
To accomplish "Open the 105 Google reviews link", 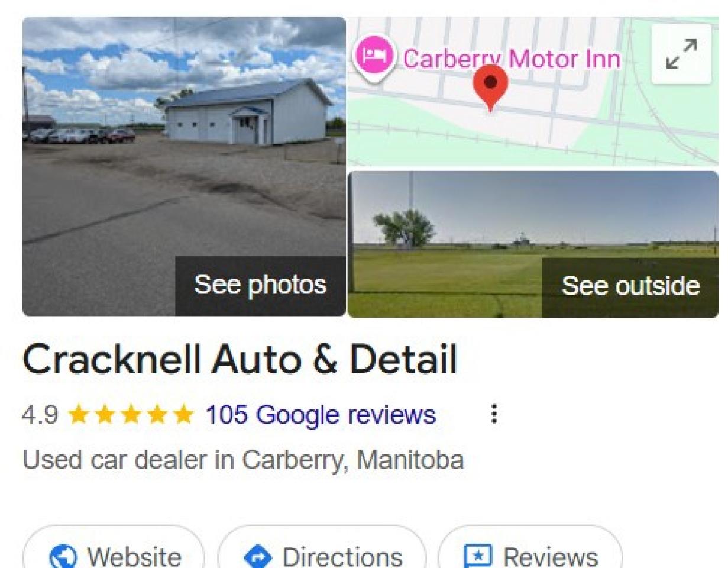I will [321, 415].
